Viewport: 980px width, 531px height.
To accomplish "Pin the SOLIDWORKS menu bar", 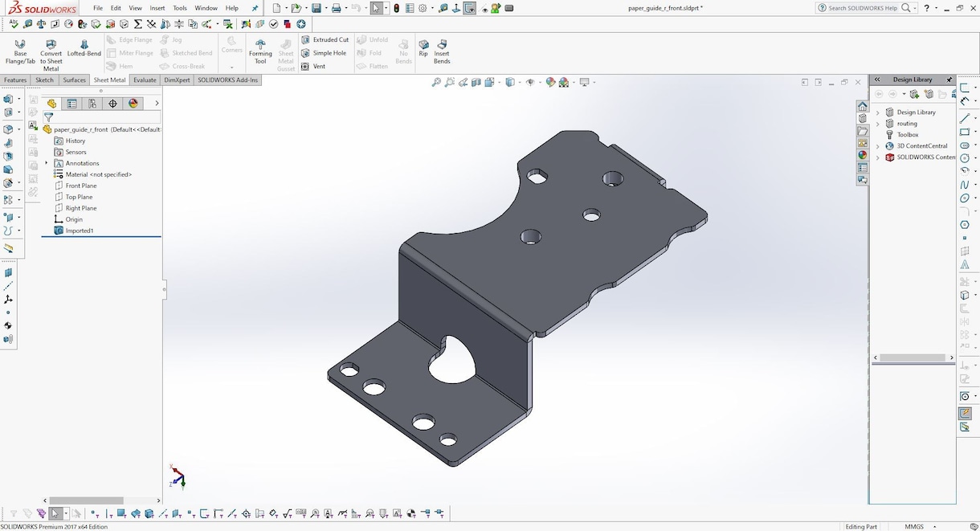I will click(x=255, y=8).
